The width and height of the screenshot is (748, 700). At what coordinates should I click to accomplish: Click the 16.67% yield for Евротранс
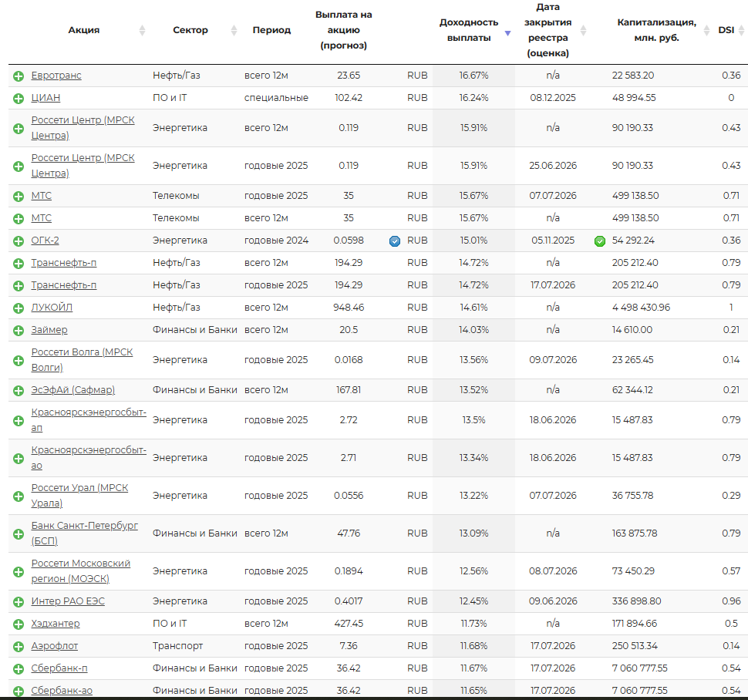pyautogui.click(x=473, y=76)
